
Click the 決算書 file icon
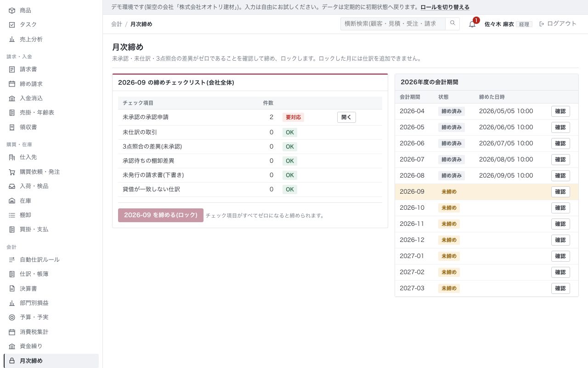coord(12,288)
